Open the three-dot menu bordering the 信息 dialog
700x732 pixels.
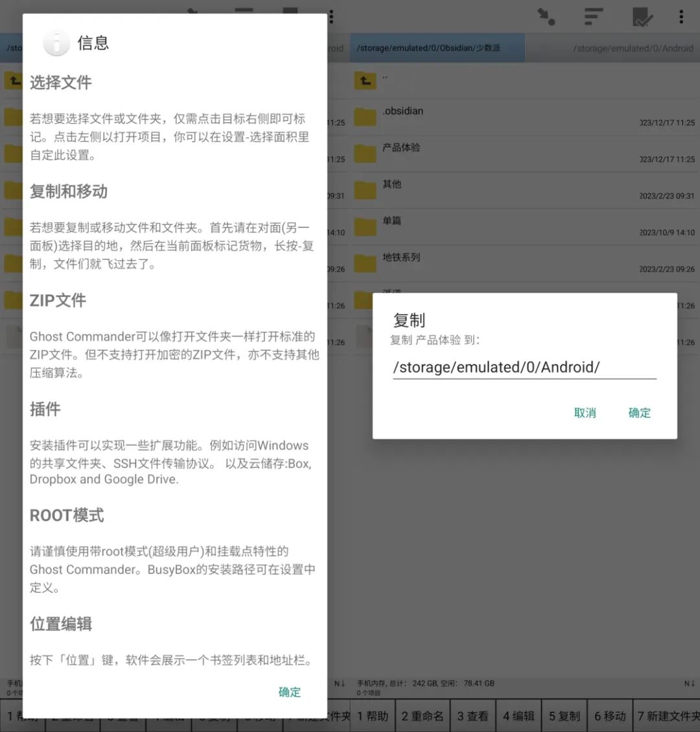point(331,17)
